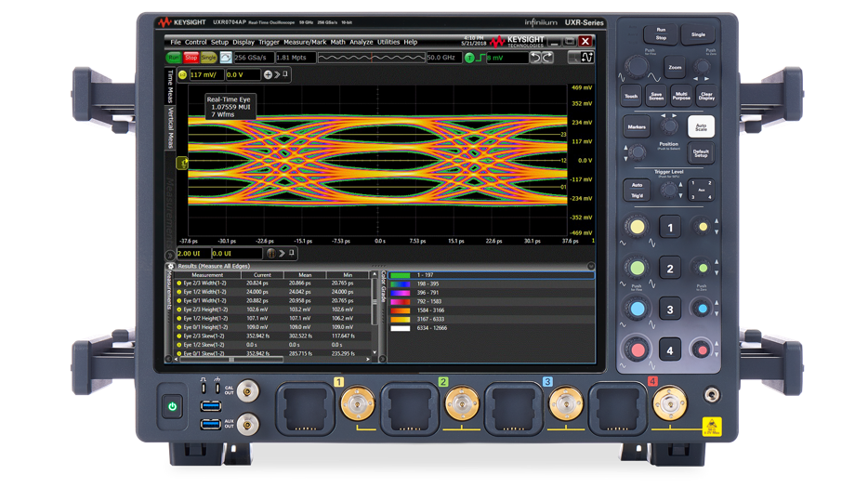
Task: Click the pin icon in channel settings bar
Action: point(285,74)
